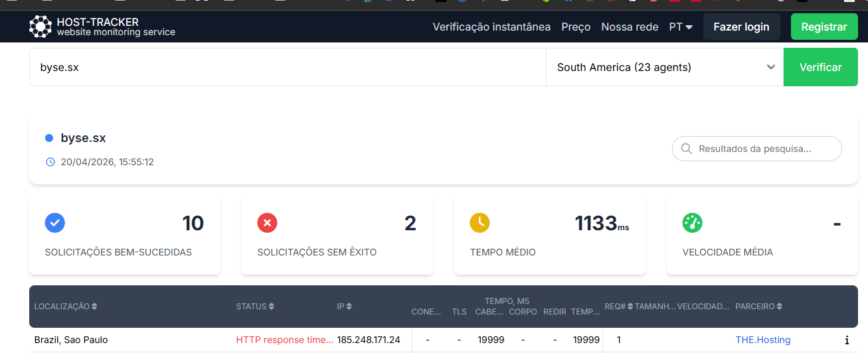Viewport: 868px width, 353px height.
Task: Click the magnifier icon in results search
Action: coord(686,149)
